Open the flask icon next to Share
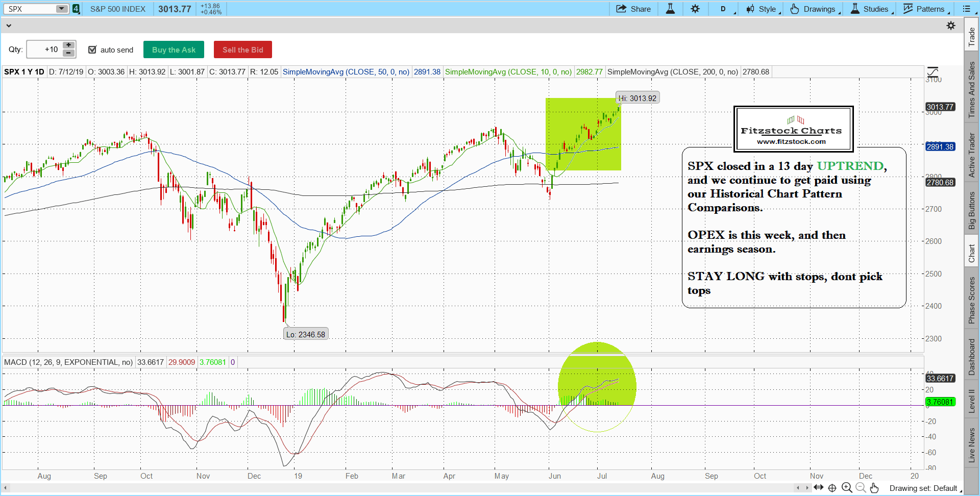 [x=670, y=9]
